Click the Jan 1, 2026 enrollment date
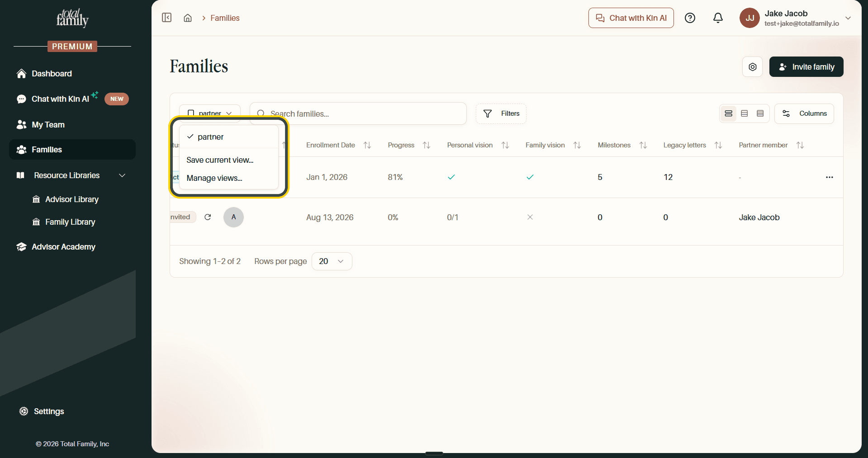The image size is (868, 458). 327,177
